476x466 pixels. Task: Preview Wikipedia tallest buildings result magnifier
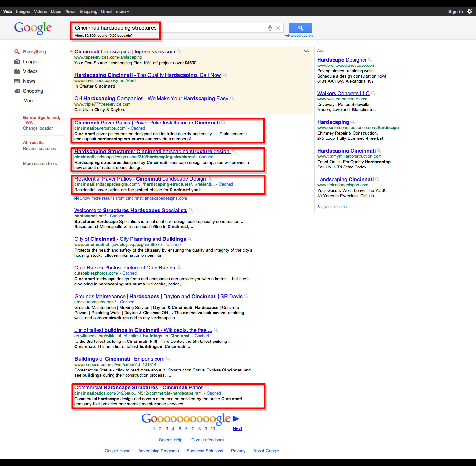(216, 330)
